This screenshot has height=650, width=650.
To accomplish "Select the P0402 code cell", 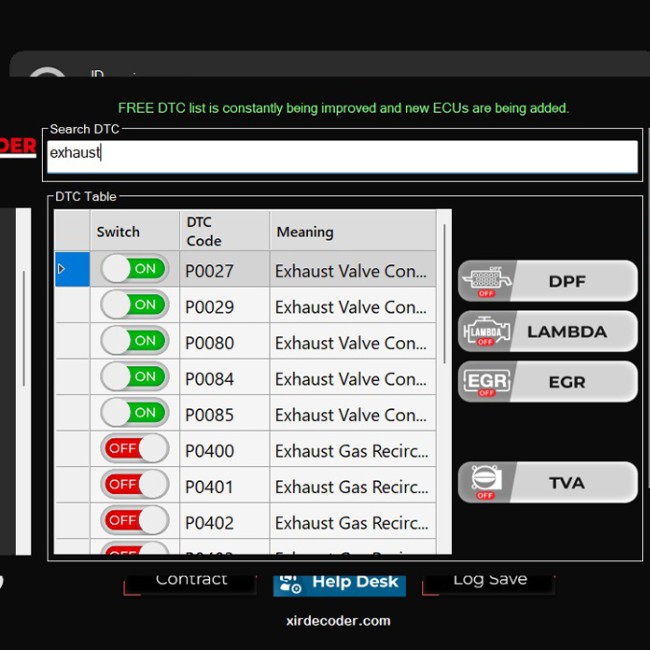I will point(224,521).
